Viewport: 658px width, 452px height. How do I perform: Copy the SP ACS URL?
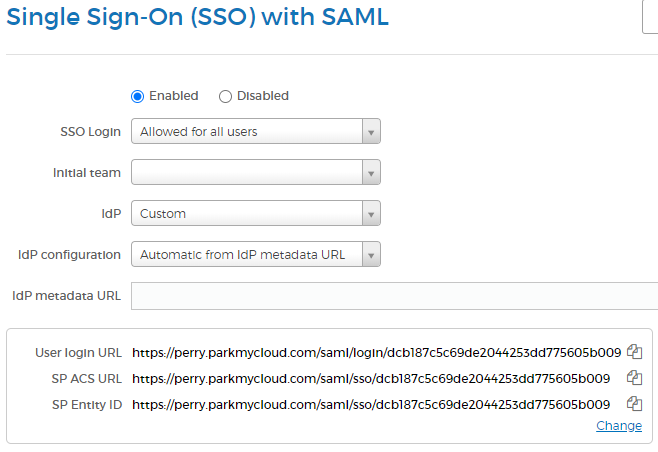[x=633, y=378]
